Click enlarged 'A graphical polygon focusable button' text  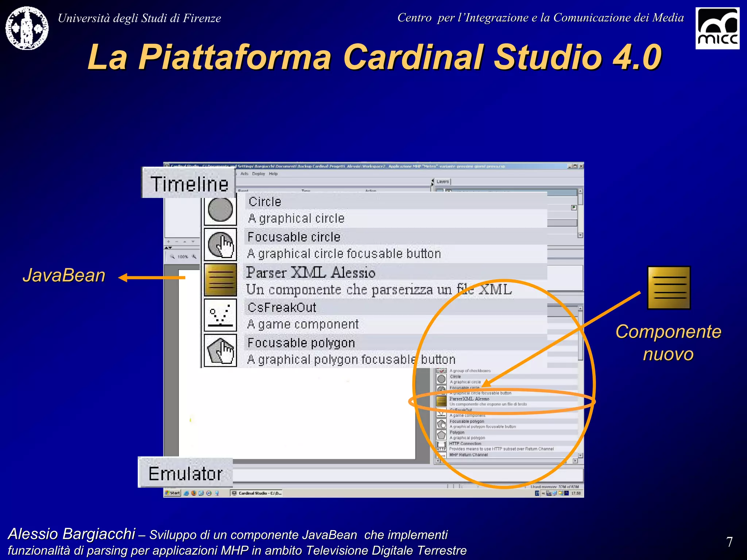[x=351, y=359]
